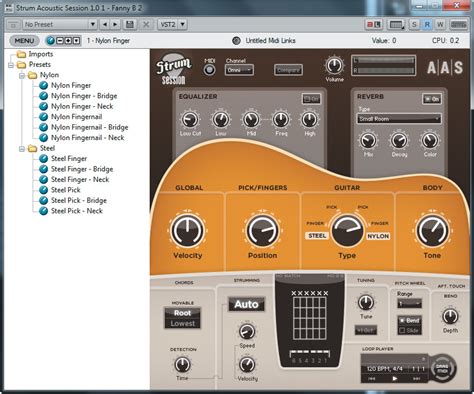Click the Body Tone knob
This screenshot has width=474, height=394.
(432, 230)
